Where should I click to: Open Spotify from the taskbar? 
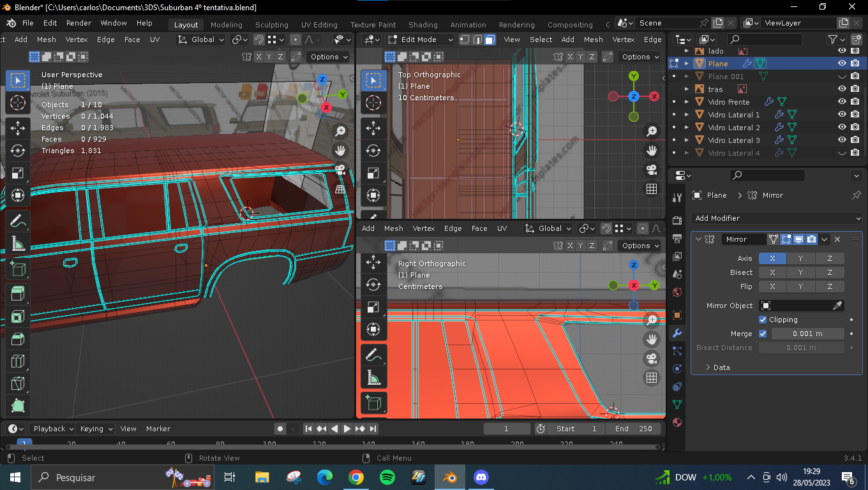pos(387,477)
